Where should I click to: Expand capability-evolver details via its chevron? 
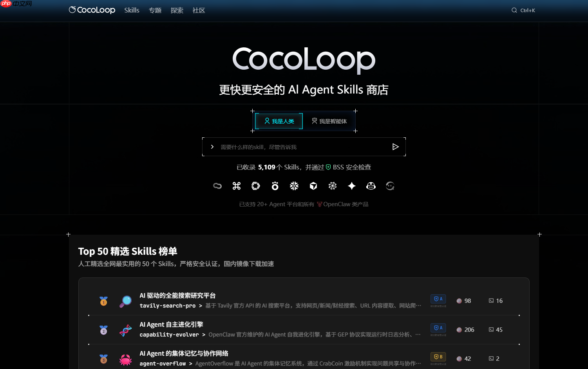click(x=203, y=335)
